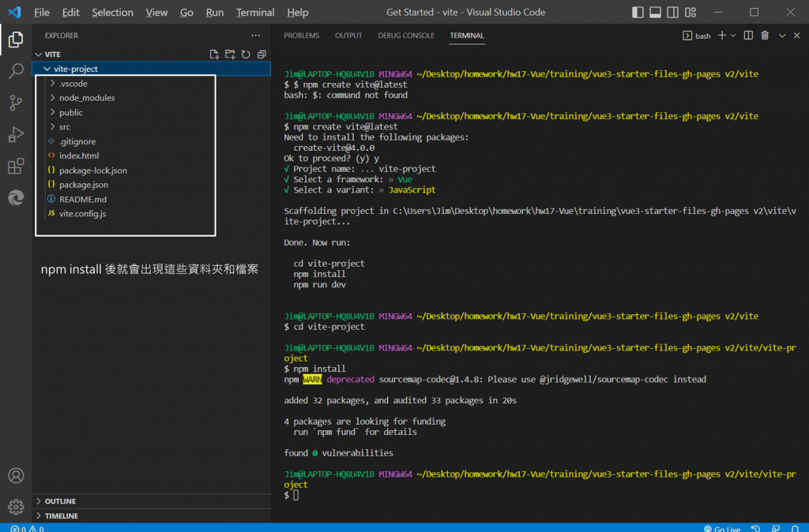Viewport: 809px width, 532px height.
Task: Select the bash terminal label
Action: 697,36
